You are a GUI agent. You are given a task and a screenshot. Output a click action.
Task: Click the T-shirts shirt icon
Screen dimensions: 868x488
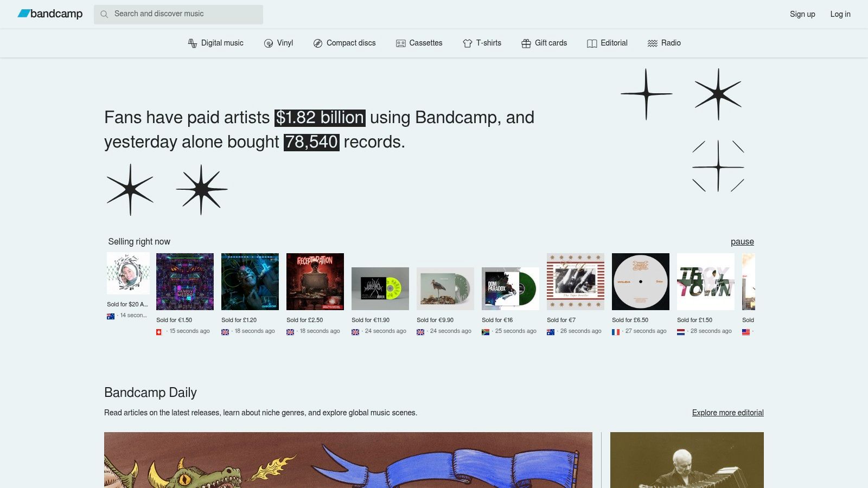pyautogui.click(x=468, y=43)
